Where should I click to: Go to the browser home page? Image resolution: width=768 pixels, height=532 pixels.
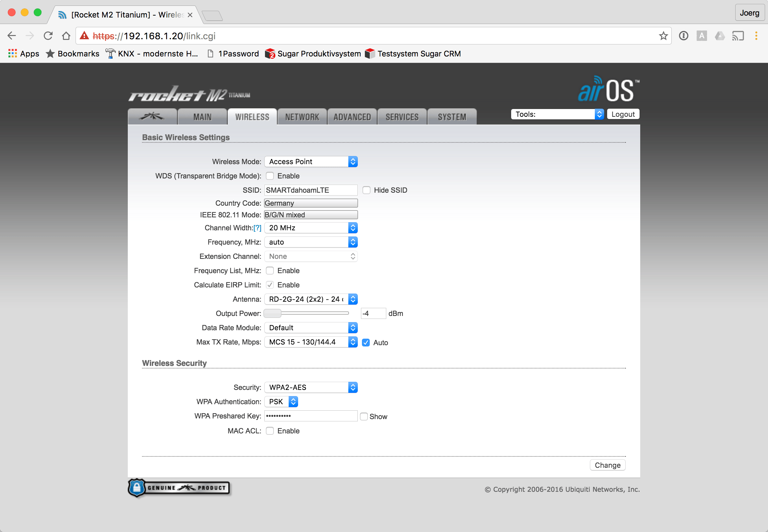pyautogui.click(x=66, y=36)
